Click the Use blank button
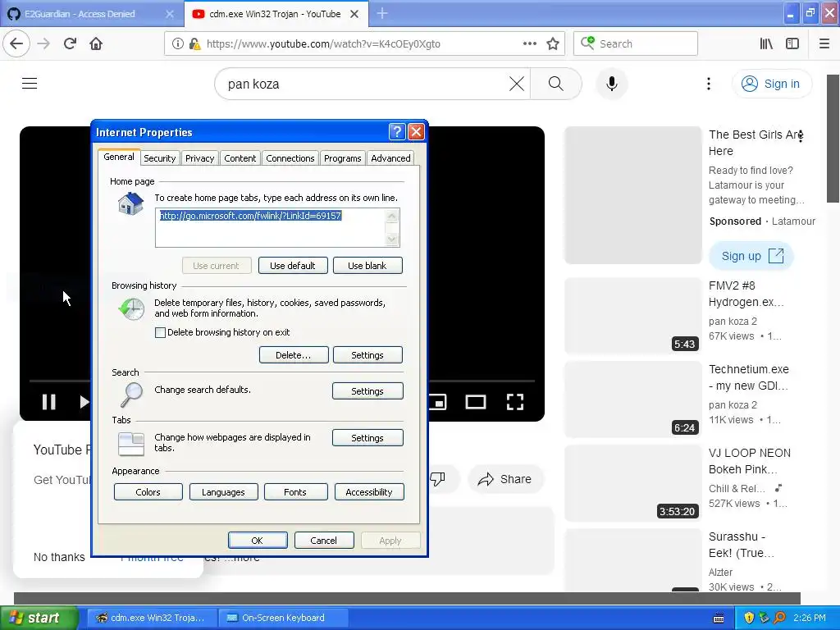This screenshot has width=840, height=630. (x=367, y=266)
